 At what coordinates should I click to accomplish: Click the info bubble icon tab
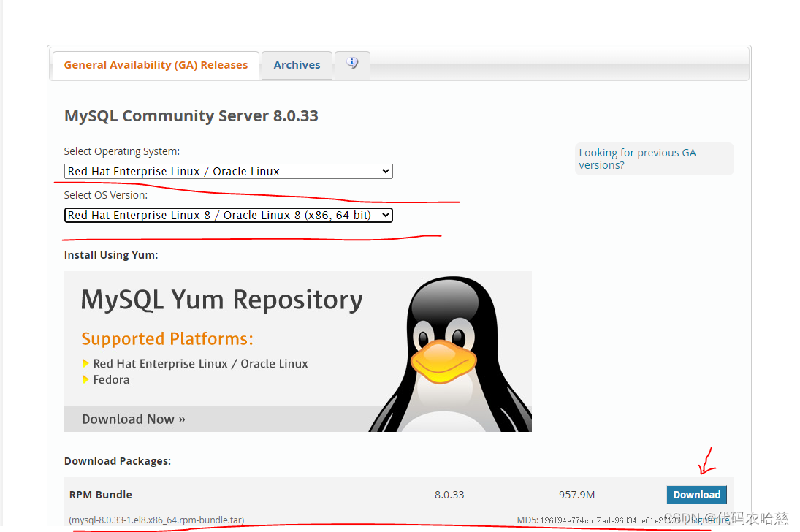tap(352, 64)
